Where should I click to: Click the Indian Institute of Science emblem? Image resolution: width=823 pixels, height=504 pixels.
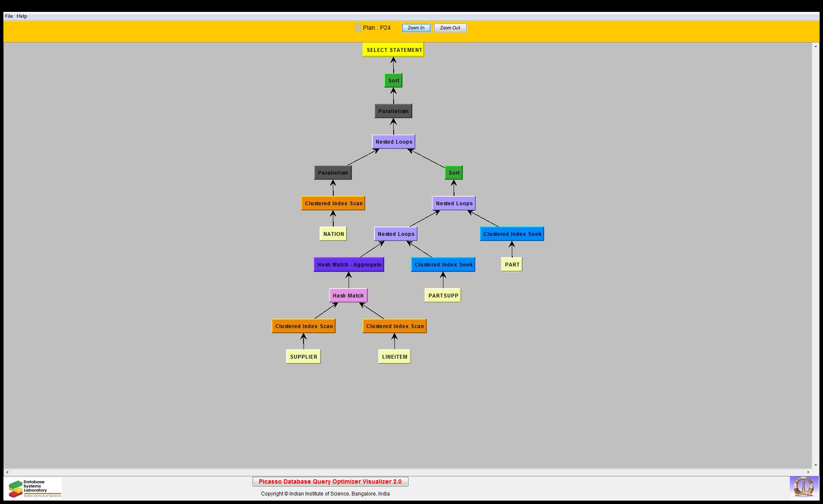(803, 487)
